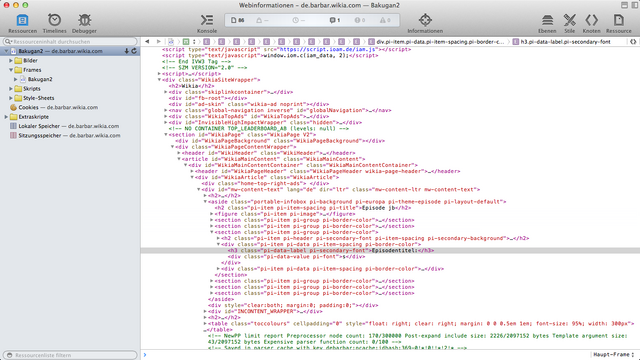Screen dimensions: 640x360
Task: Collapse the Frames folder
Action: pos(11,70)
